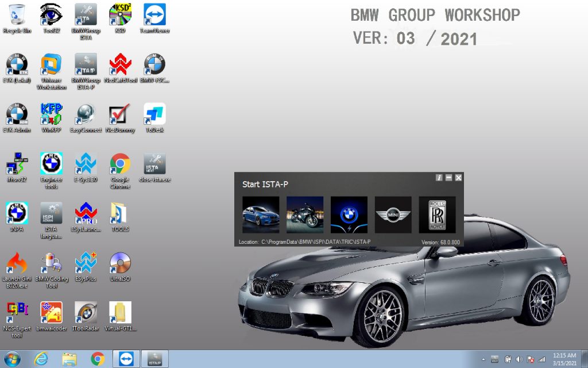Switch to TeamViewer taskbar button
The image size is (588, 368).
126,359
